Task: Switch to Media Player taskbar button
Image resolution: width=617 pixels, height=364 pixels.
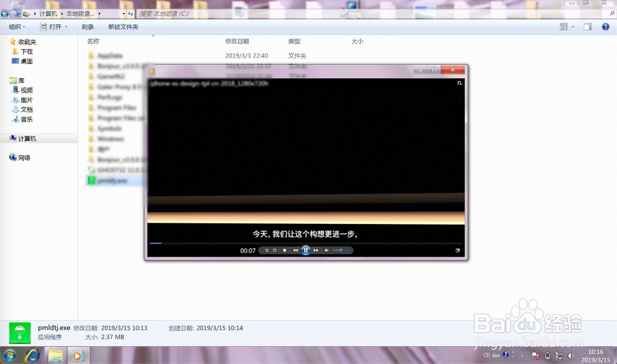Action: coord(78,356)
